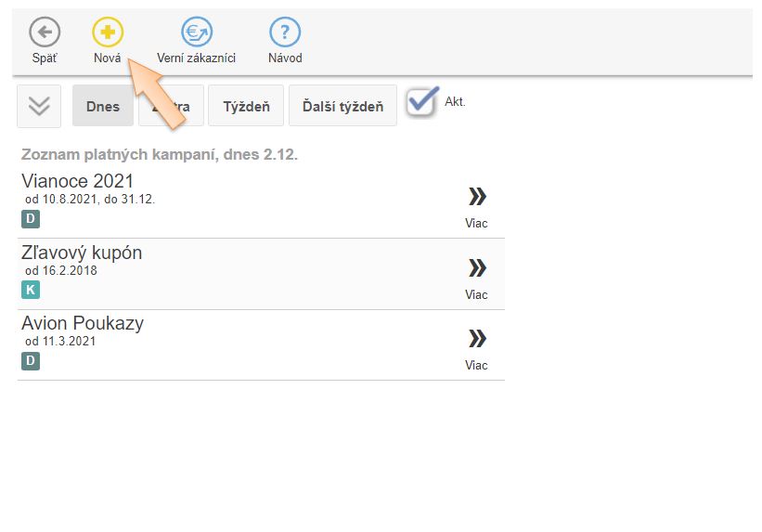Open the Návod help icon
Image resolution: width=762 pixels, height=532 pixels.
pos(285,33)
